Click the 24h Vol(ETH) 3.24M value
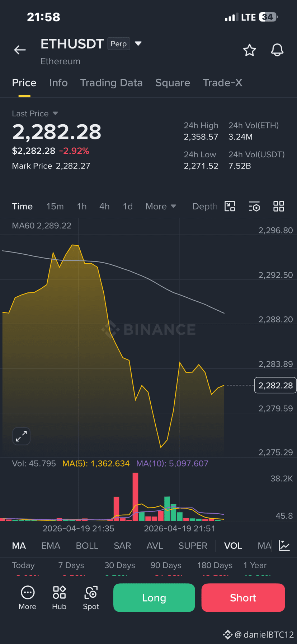 coord(240,137)
